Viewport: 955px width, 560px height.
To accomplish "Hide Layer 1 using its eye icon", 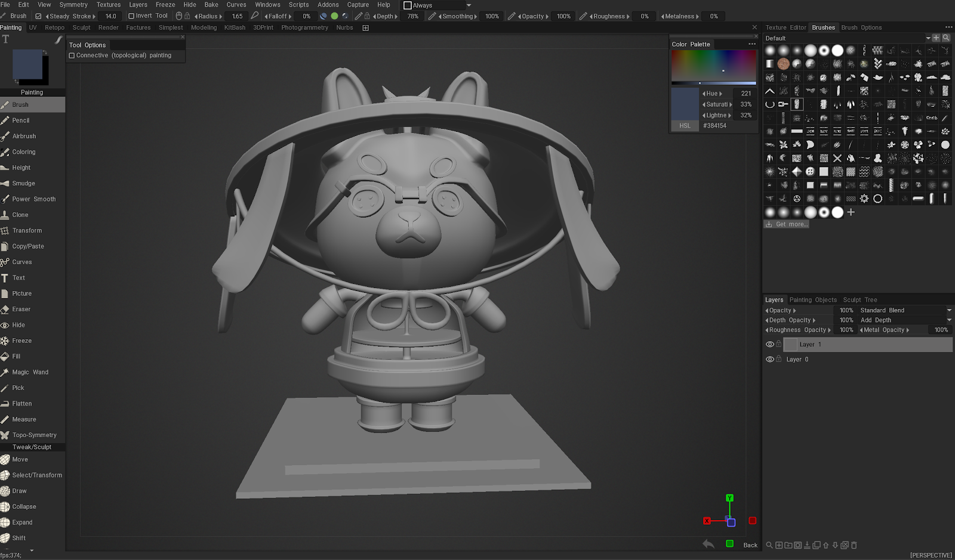I will click(770, 344).
